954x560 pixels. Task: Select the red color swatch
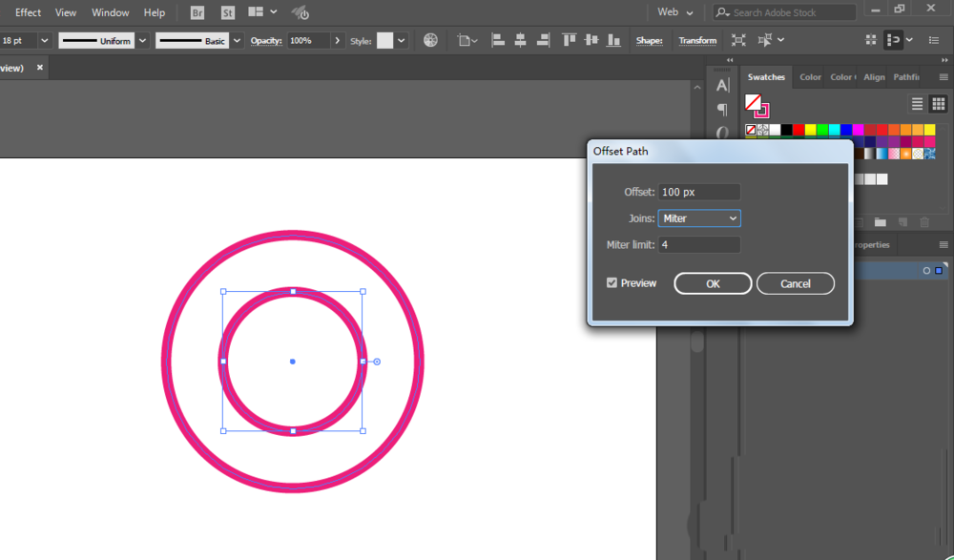pos(798,130)
